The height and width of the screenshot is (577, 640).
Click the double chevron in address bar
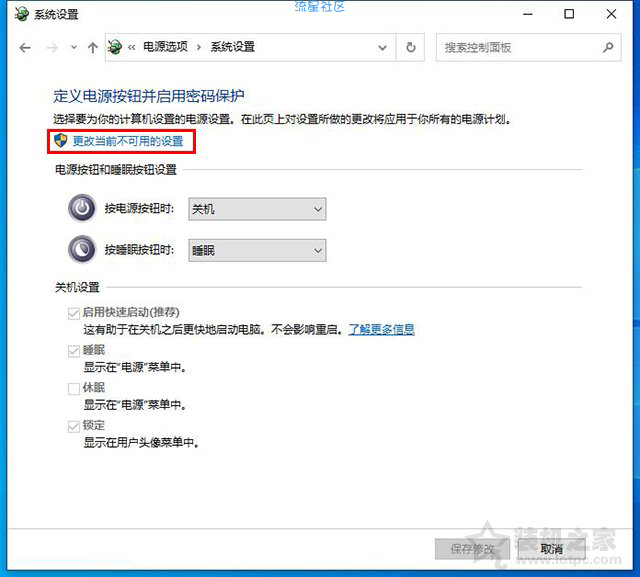[x=131, y=47]
